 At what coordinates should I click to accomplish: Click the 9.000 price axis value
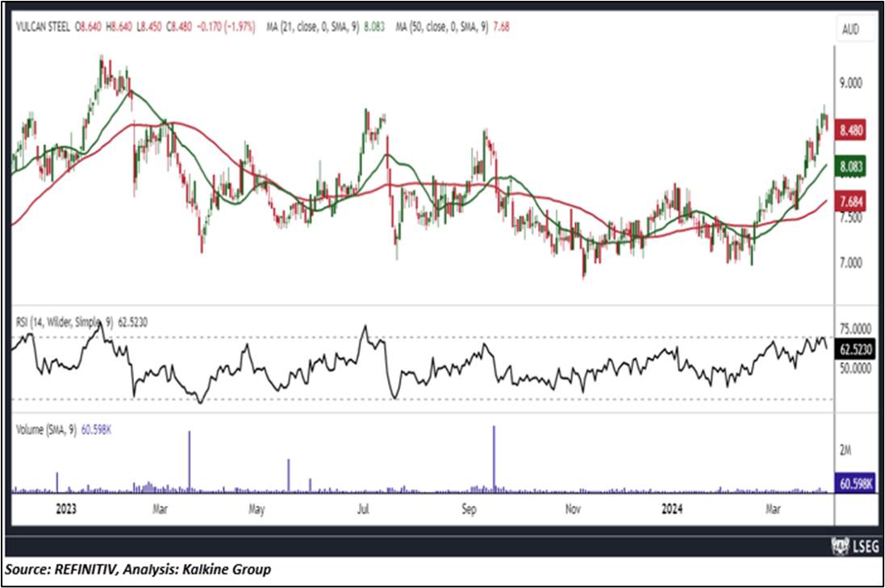click(850, 84)
